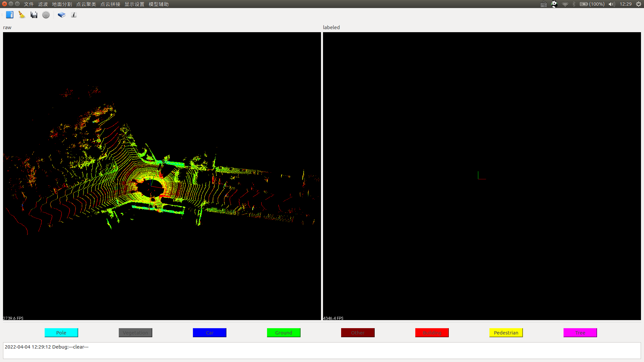Image resolution: width=644 pixels, height=362 pixels.
Task: Click the broom clear icon
Action: coord(22,15)
